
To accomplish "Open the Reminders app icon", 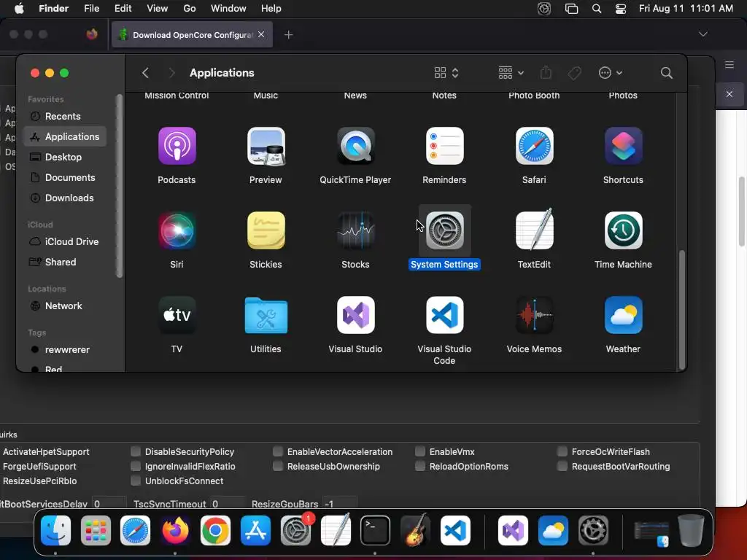I will coord(444,146).
